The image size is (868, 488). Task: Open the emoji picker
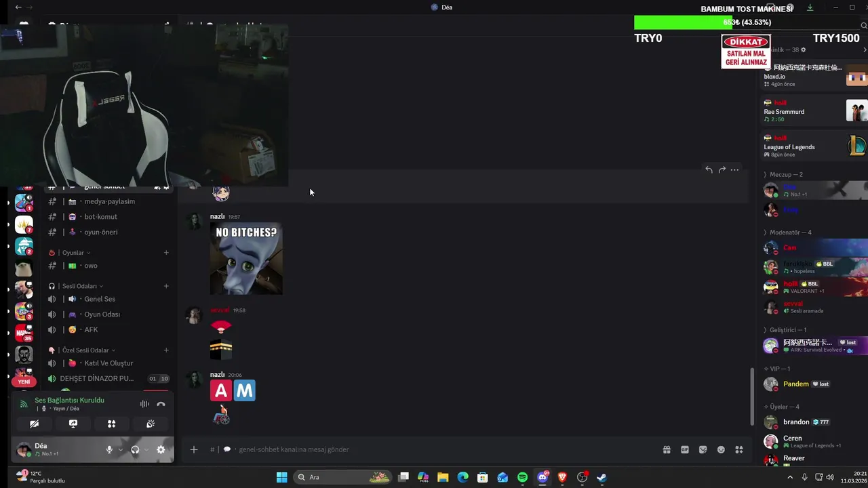(x=721, y=449)
